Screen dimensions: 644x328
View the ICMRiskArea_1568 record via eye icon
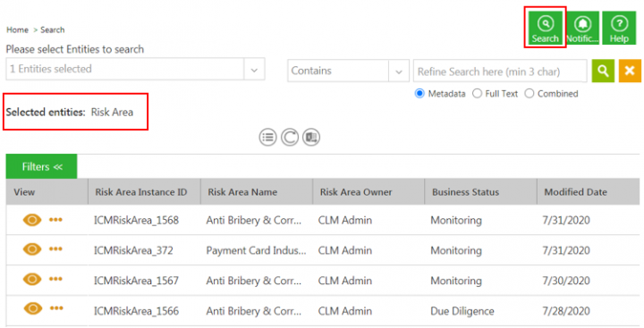tap(32, 220)
